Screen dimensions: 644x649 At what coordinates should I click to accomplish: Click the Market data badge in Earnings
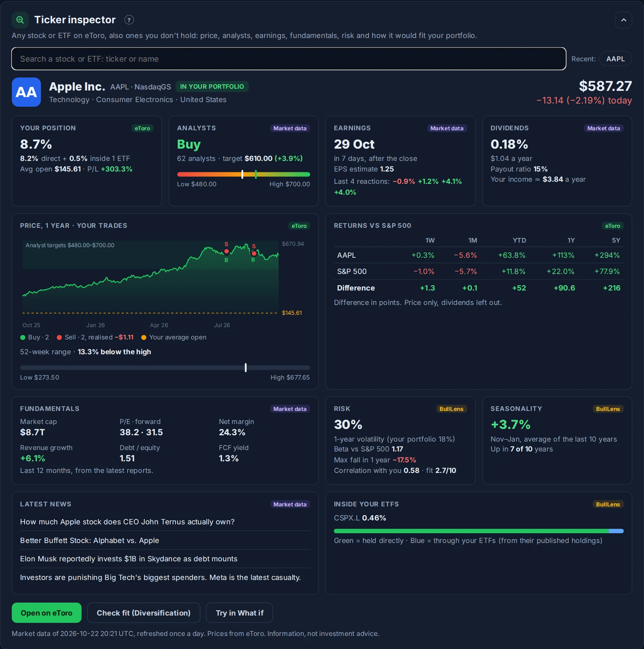447,128
